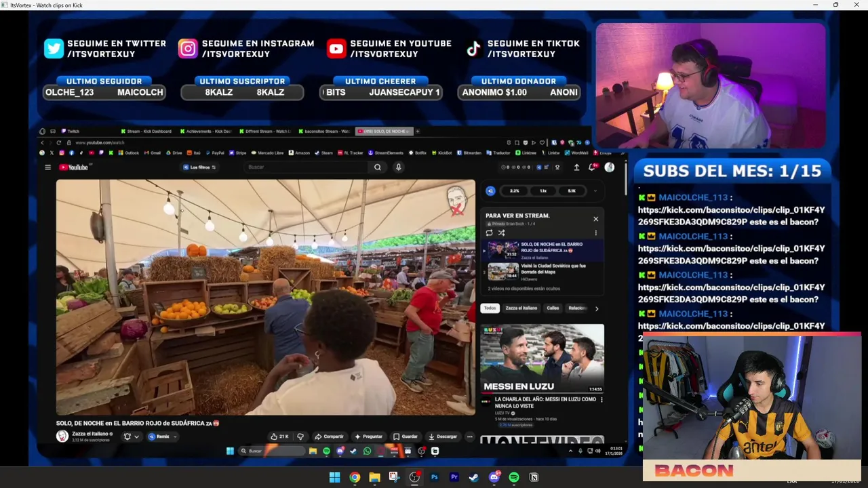Show more category chips arrow

click(x=597, y=308)
